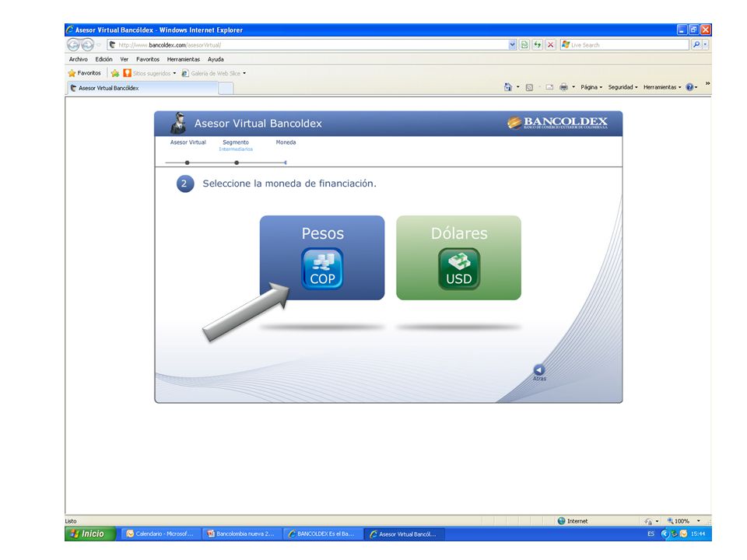Open Sitios sugeridos link

click(149, 73)
